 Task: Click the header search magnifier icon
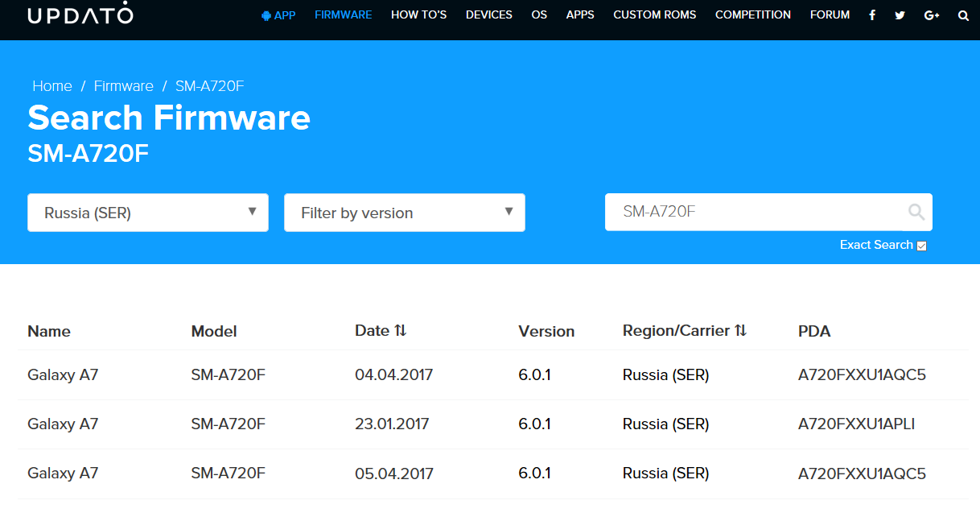[x=963, y=15]
